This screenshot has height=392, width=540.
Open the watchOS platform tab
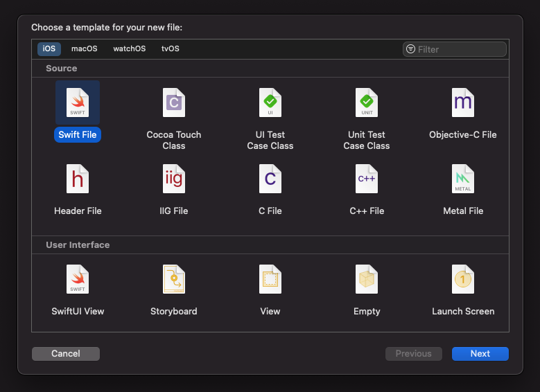[130, 49]
